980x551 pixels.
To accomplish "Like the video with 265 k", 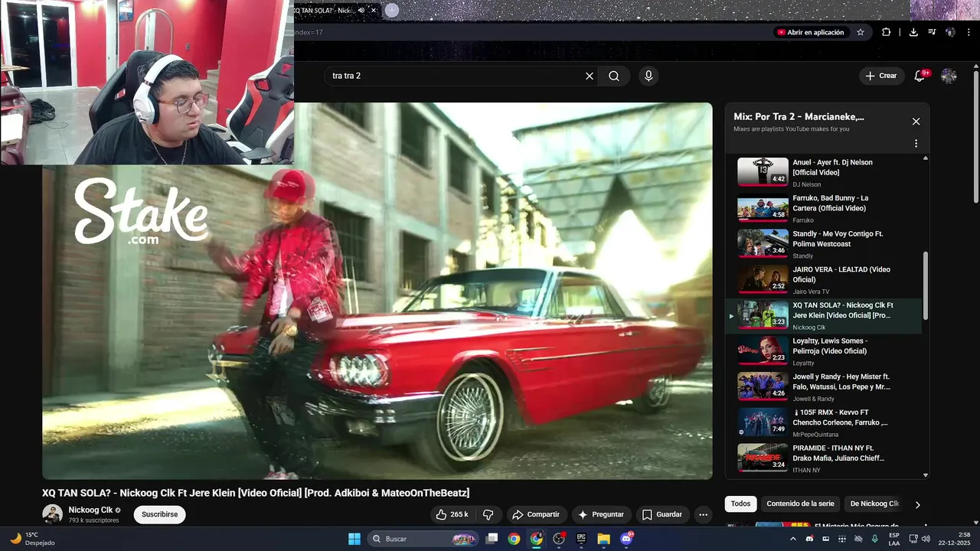I will click(452, 514).
